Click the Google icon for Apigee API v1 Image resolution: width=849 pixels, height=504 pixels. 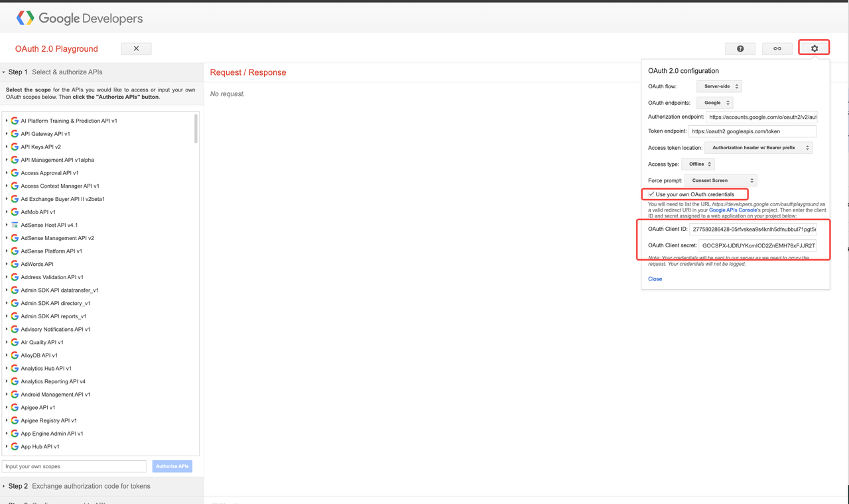(15, 407)
